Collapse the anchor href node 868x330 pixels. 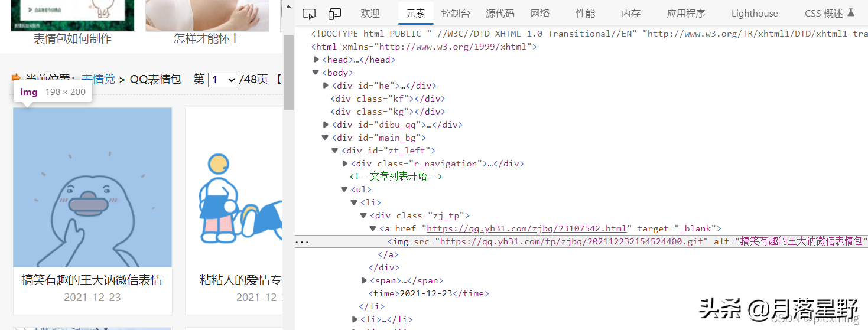point(373,228)
